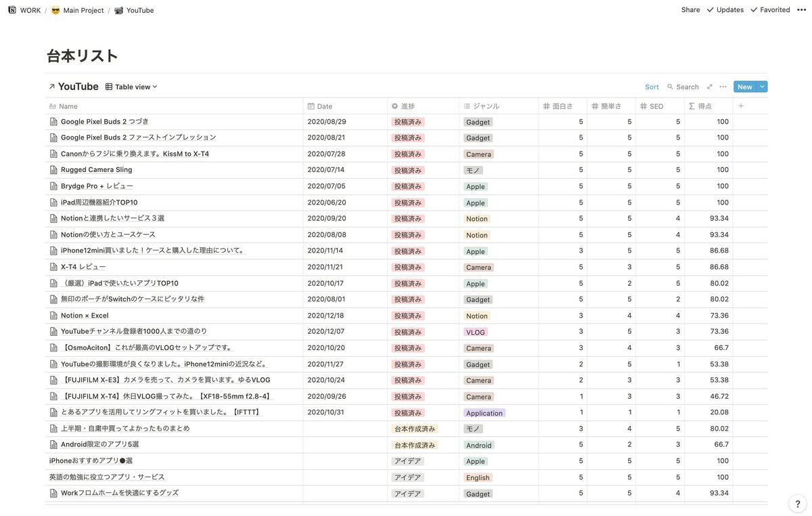
Task: Open the 簡単さ column header menu
Action: [610, 106]
